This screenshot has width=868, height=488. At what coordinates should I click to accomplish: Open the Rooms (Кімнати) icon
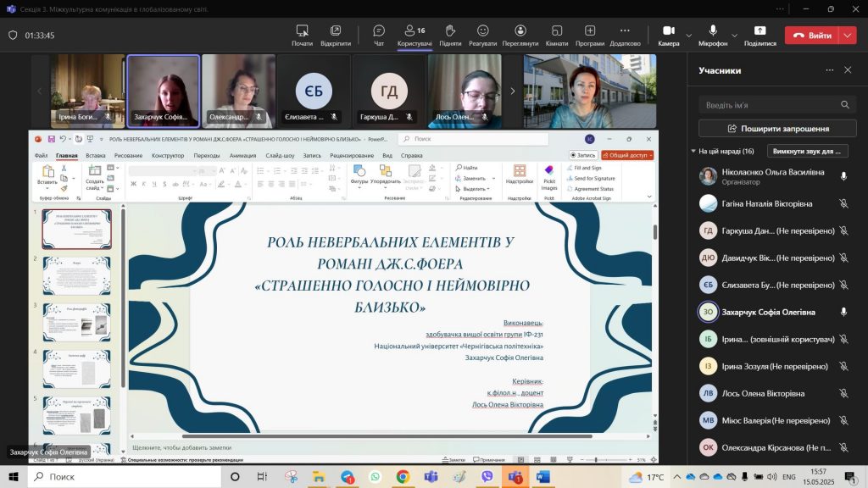[556, 35]
